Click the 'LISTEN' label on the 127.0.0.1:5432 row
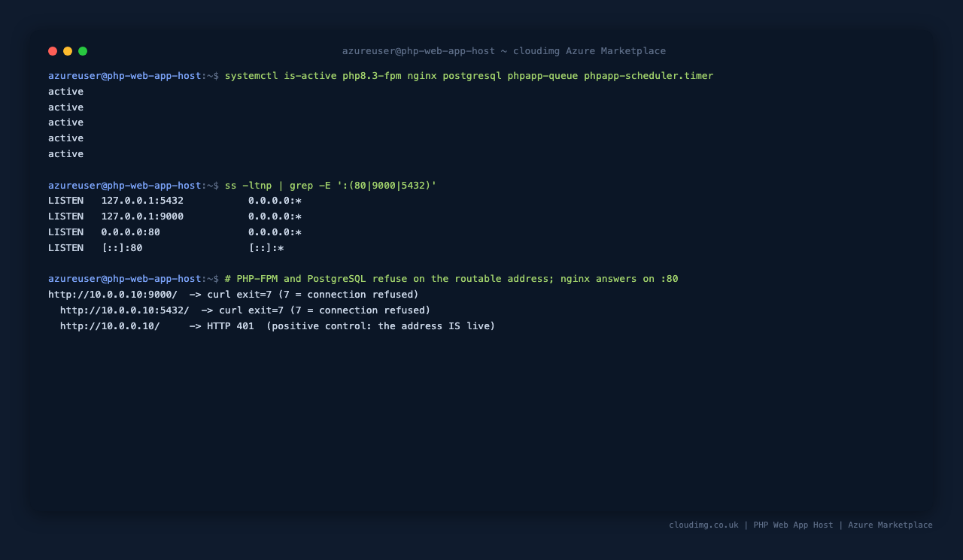 (x=66, y=201)
